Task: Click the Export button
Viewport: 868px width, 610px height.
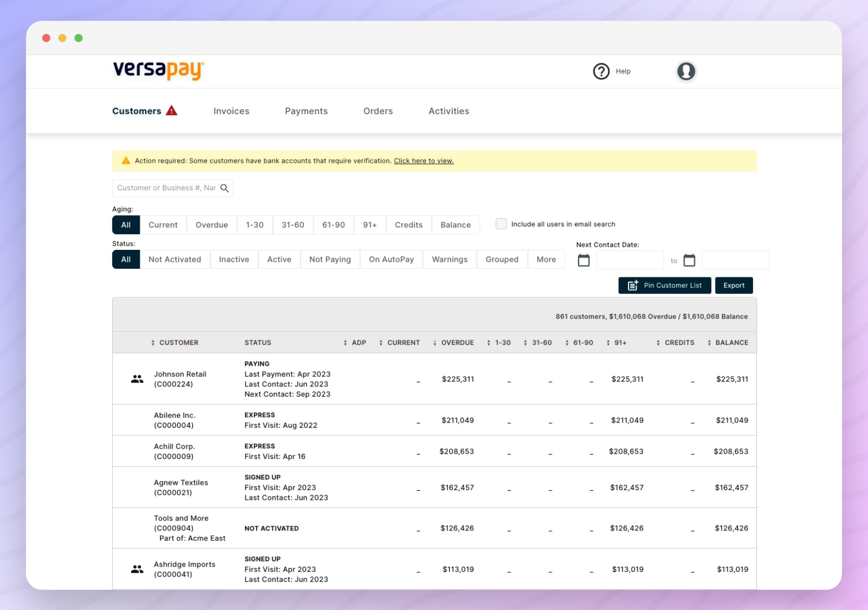Action: (734, 285)
